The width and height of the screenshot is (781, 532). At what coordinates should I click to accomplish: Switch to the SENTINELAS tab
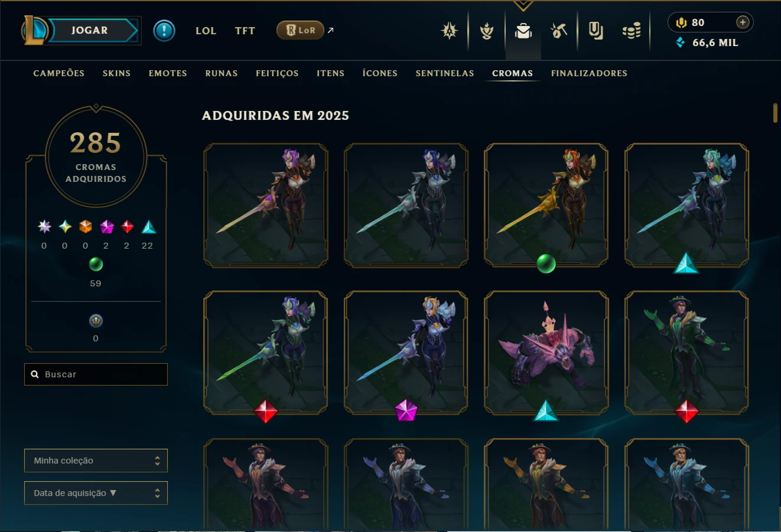445,73
